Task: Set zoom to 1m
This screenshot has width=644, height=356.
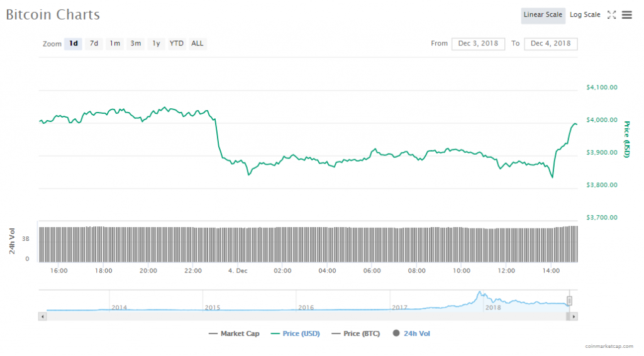Action: (114, 43)
